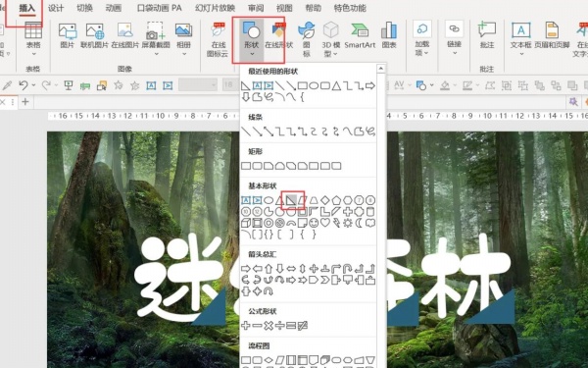Insert the division sign from 公式形状
Screen dimensions: 588x368
[279, 326]
